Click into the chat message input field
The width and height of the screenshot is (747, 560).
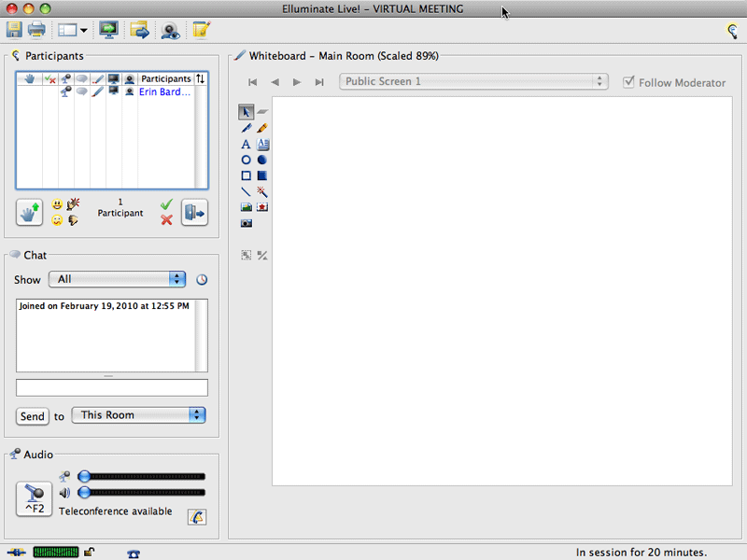coord(112,387)
